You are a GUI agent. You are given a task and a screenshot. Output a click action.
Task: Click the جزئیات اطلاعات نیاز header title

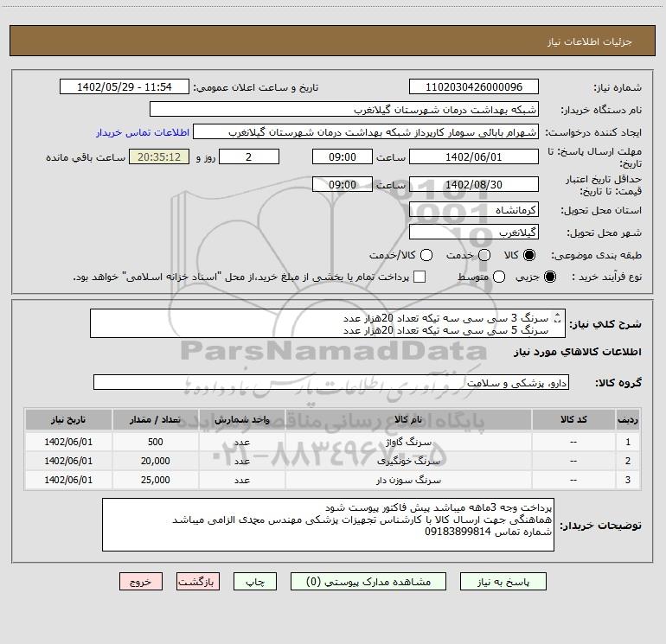tap(589, 41)
